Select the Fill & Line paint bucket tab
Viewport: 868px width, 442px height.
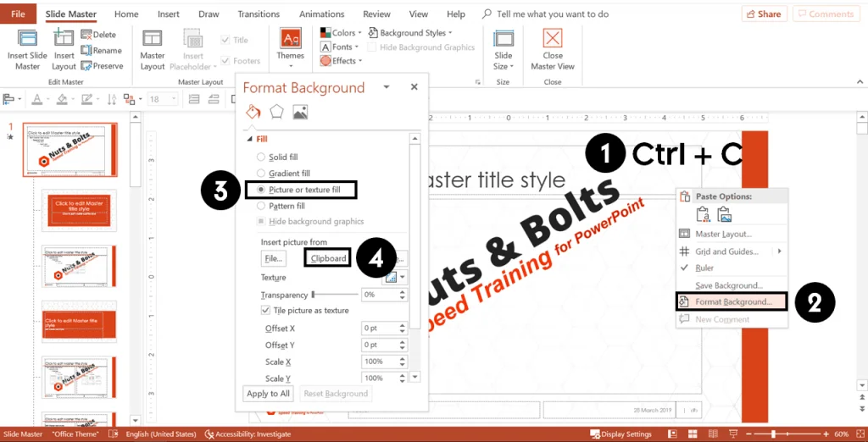[x=253, y=113]
